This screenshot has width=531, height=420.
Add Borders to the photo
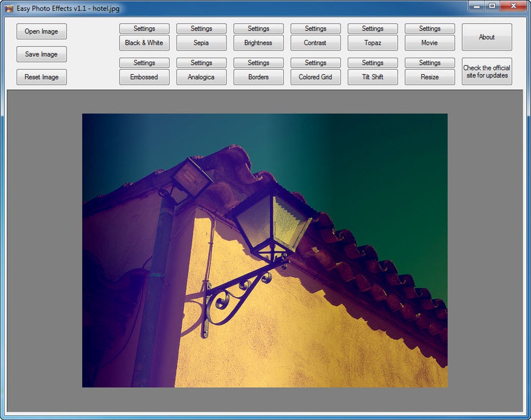258,77
